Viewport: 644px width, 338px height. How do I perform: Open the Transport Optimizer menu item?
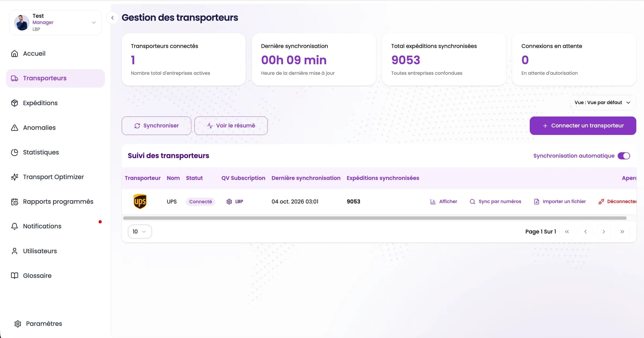pyautogui.click(x=55, y=177)
